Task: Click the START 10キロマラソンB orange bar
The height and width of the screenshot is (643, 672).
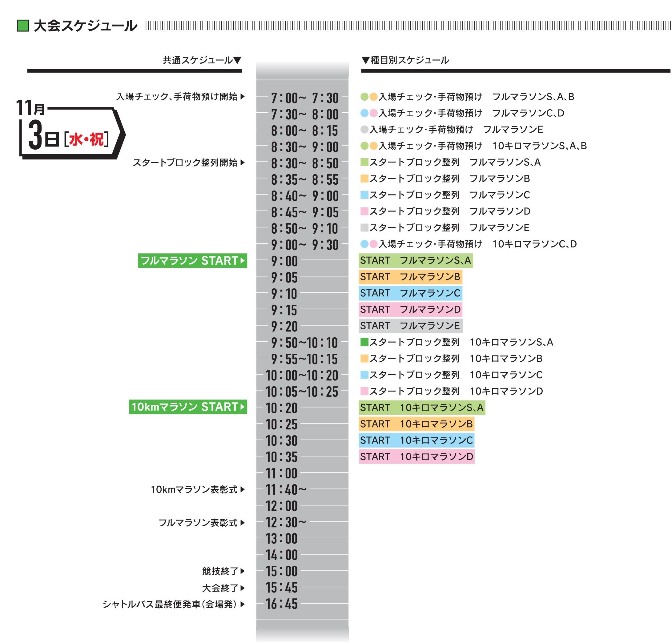Action: coord(416,424)
